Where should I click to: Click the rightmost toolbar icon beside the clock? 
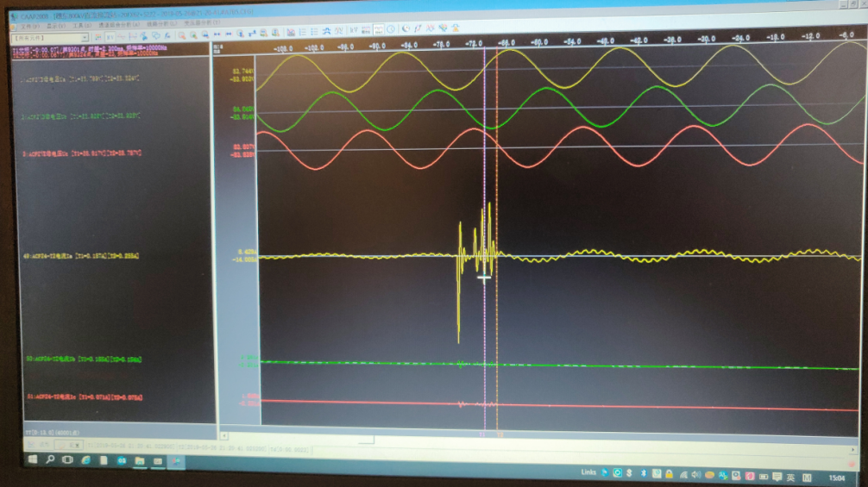455,27
